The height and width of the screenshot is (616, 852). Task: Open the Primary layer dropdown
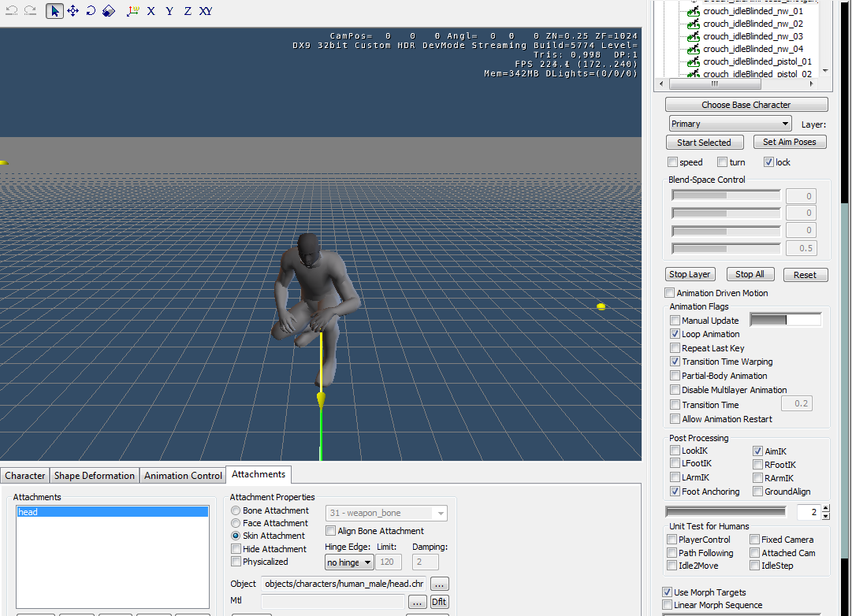730,124
